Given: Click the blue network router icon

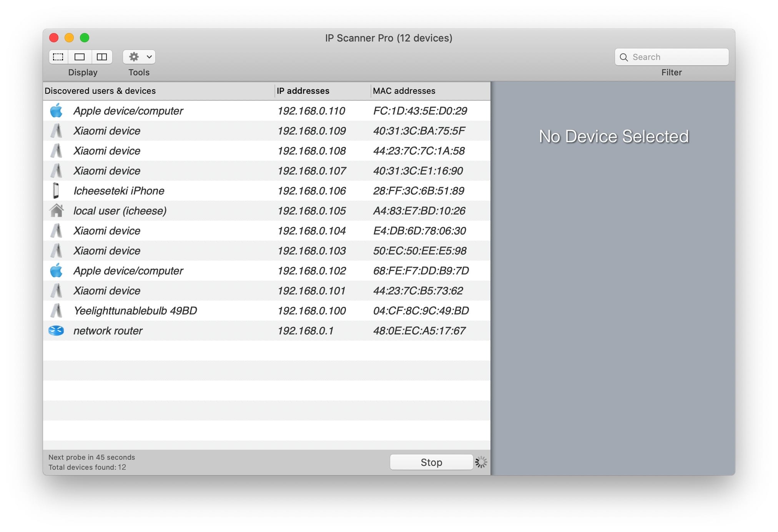Looking at the screenshot, I should pyautogui.click(x=56, y=331).
